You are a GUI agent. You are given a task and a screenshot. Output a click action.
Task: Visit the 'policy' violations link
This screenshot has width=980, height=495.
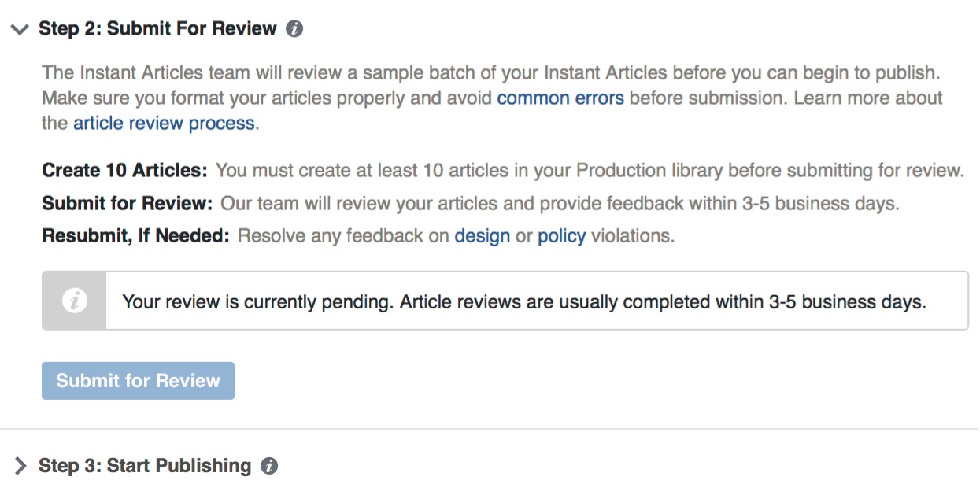coord(561,236)
